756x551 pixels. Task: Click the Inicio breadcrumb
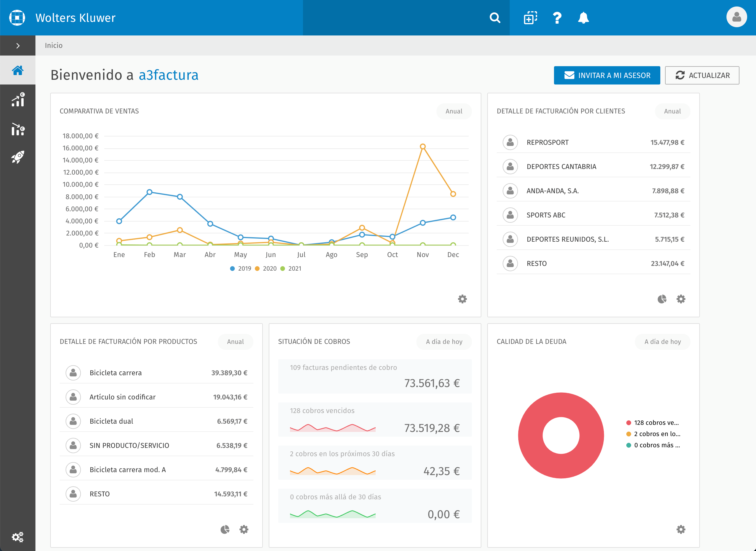54,45
